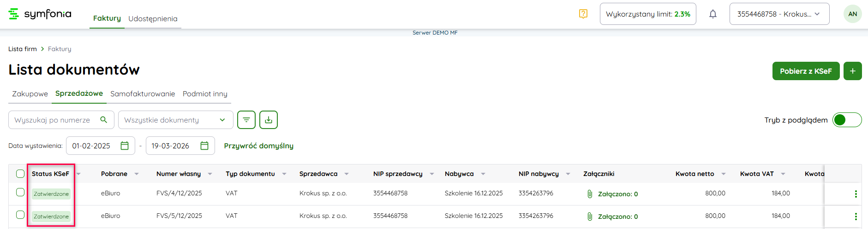Image resolution: width=868 pixels, height=229 pixels.
Task: Open end date calendar picker icon
Action: (204, 146)
